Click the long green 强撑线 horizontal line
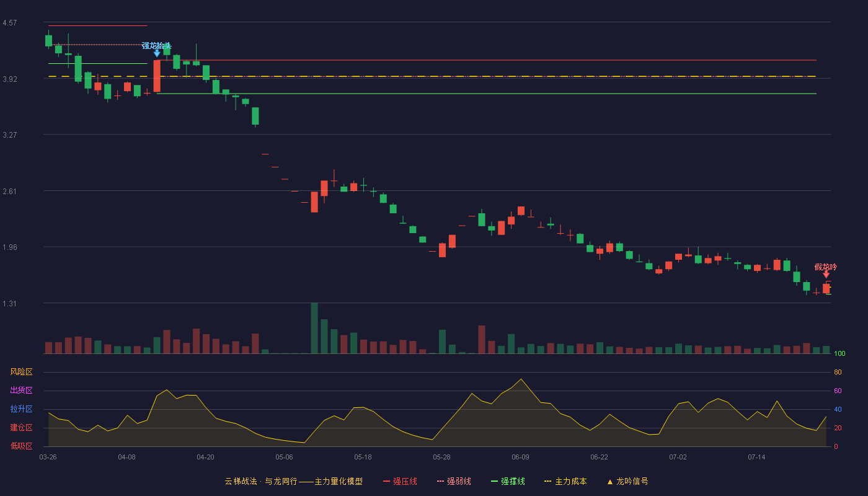The image size is (868, 496). point(487,94)
